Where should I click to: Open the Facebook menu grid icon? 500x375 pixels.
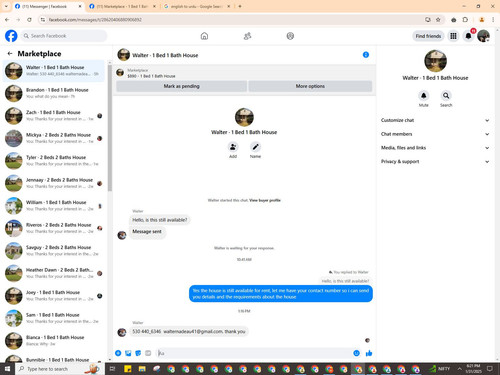[453, 36]
